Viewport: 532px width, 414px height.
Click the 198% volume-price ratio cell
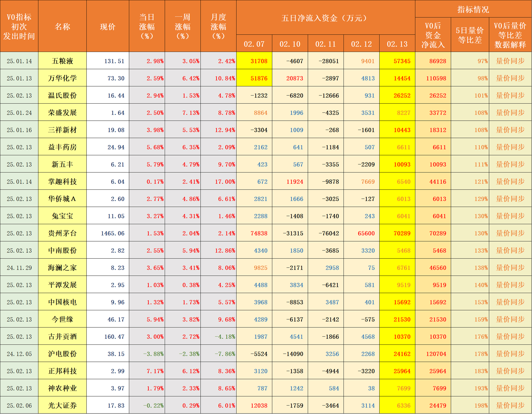481,405
